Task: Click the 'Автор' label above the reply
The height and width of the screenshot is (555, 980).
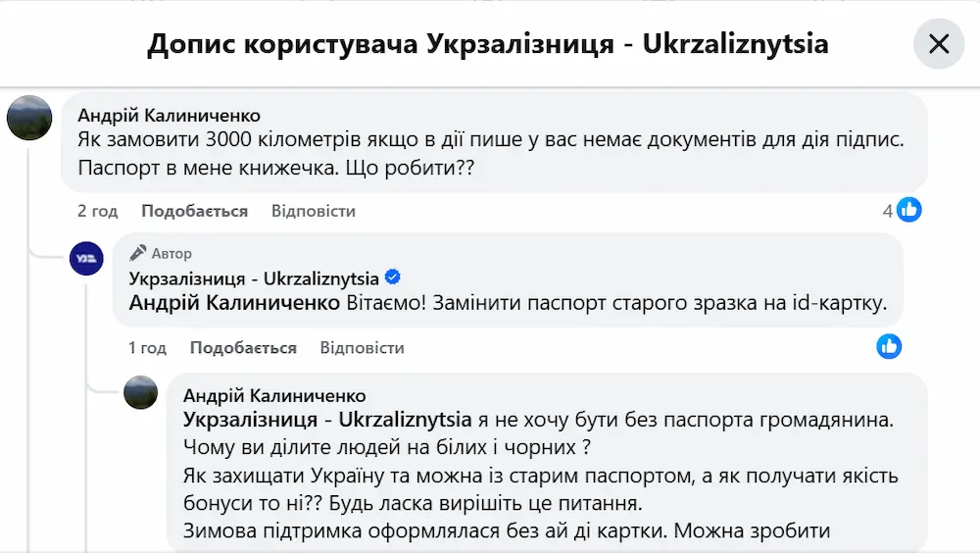Action: coord(171,253)
